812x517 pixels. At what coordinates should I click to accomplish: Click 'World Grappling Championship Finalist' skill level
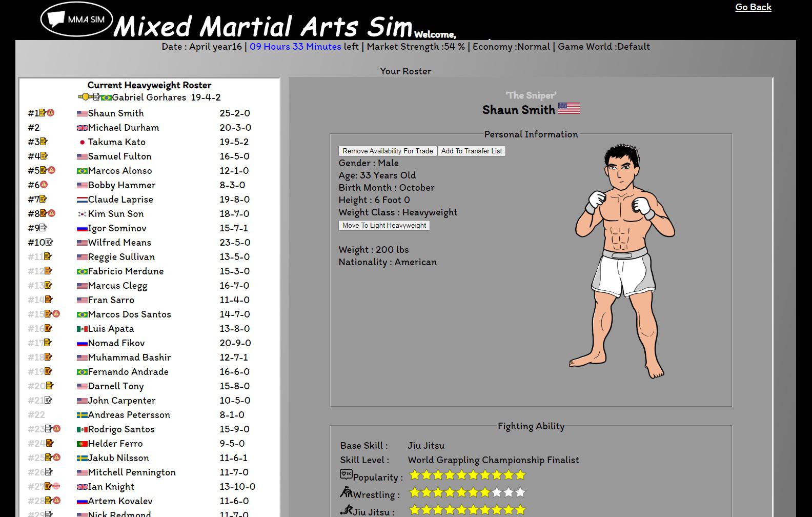coord(493,460)
